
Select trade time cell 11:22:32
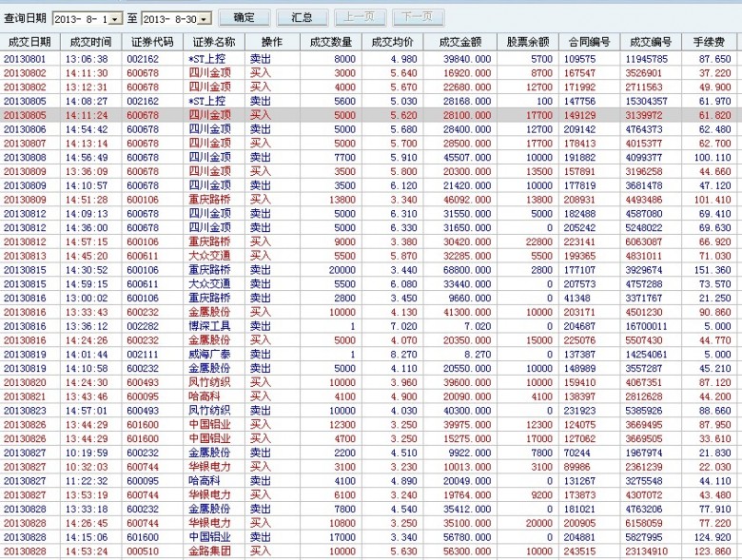point(87,481)
